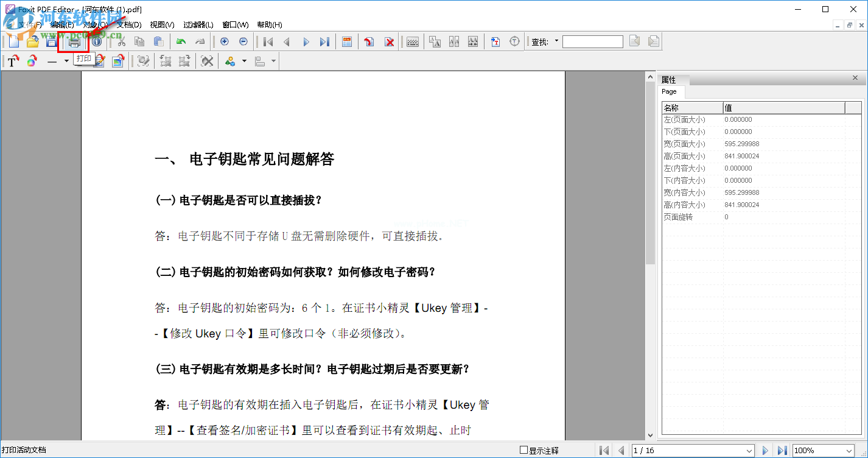
Task: Click the zoom in plus icon
Action: (225, 41)
